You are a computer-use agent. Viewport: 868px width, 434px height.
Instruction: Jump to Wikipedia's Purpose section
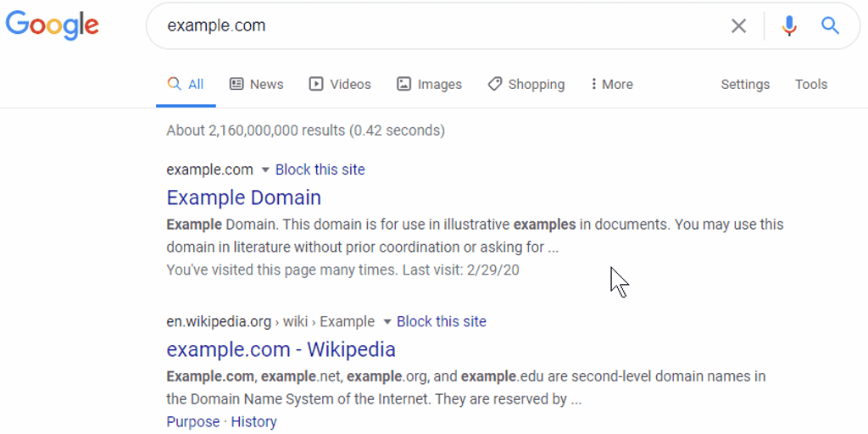tap(192, 421)
